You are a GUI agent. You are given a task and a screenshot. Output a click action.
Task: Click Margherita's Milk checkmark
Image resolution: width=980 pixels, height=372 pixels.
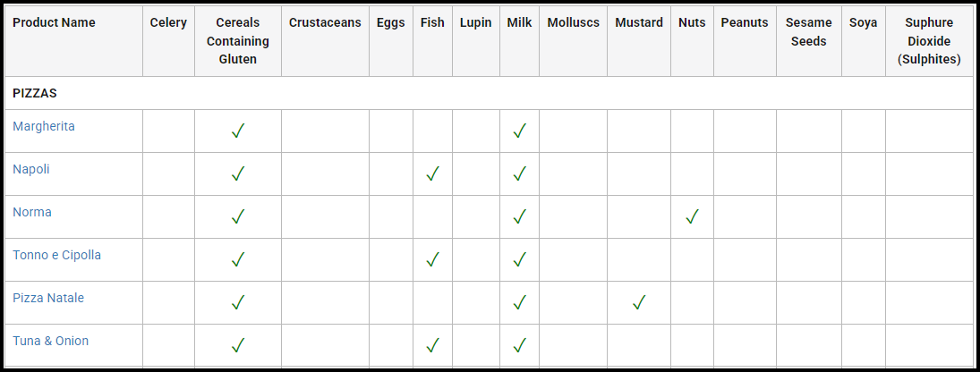coord(519,131)
